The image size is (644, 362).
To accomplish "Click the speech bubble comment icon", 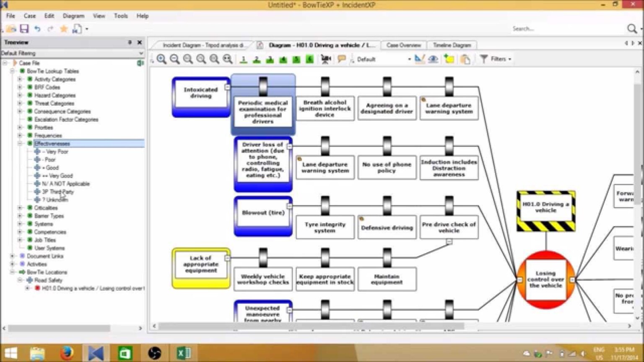I will pos(342,59).
